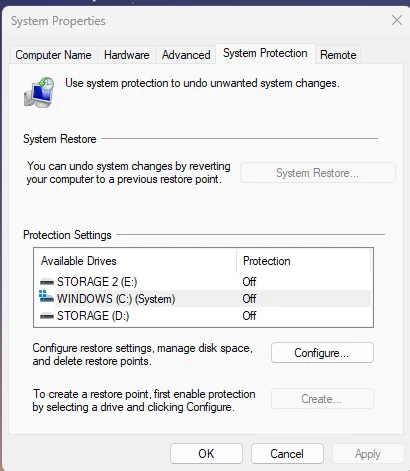
Task: Click the Apply button
Action: 368,454
